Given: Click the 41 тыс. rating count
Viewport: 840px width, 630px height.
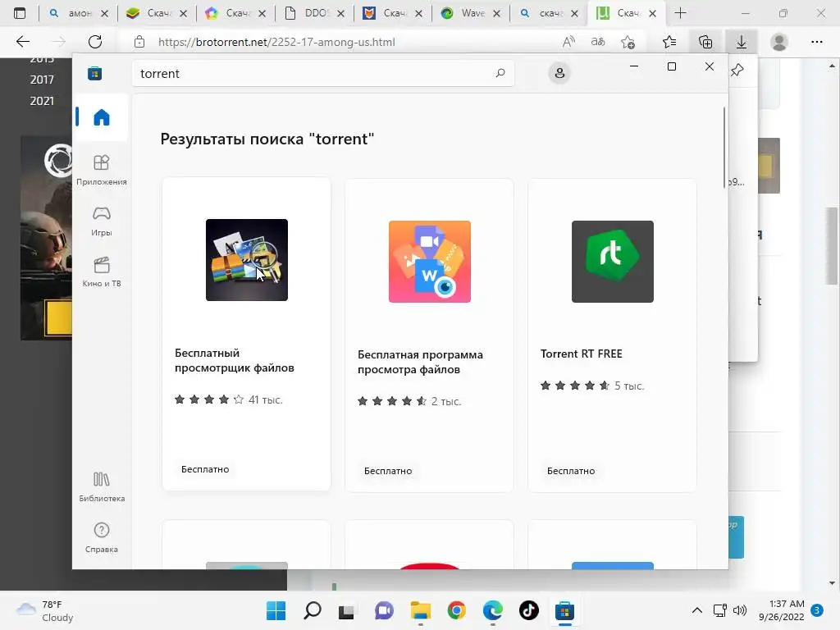Looking at the screenshot, I should point(265,399).
